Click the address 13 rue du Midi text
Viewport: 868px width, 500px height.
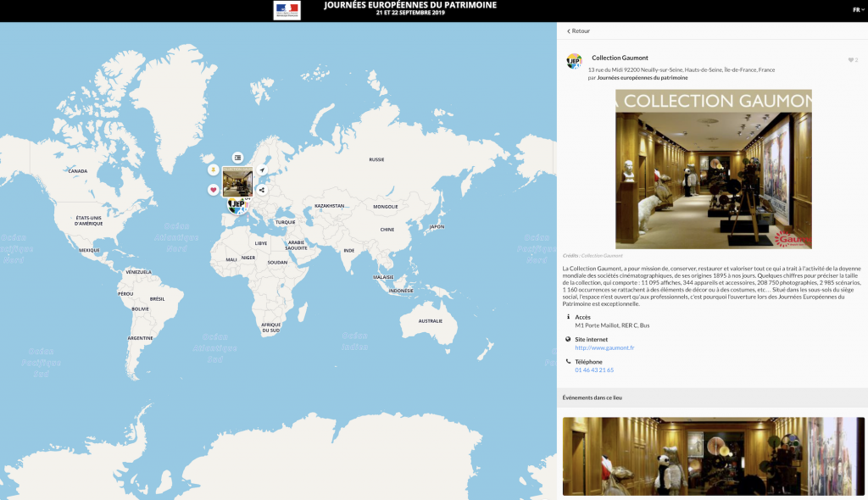[682, 69]
